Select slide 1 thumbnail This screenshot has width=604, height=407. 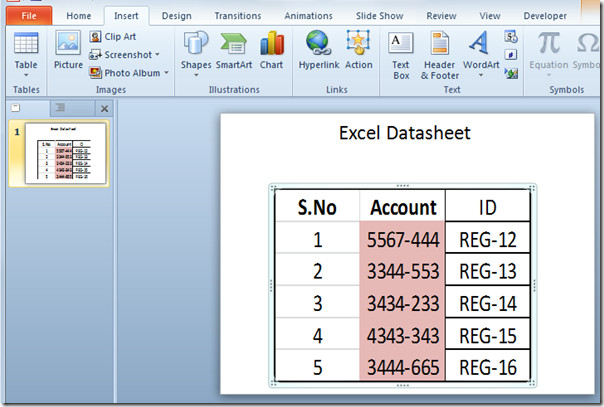[x=65, y=153]
